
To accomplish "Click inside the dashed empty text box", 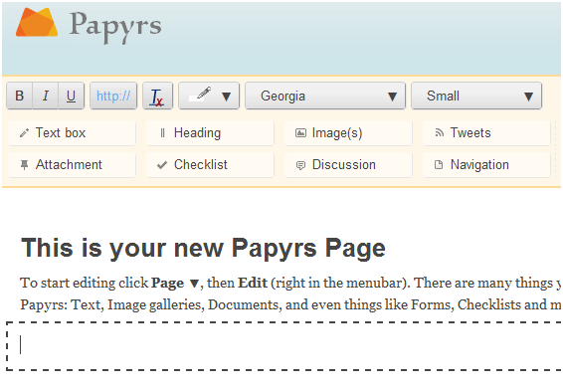I will 283,345.
